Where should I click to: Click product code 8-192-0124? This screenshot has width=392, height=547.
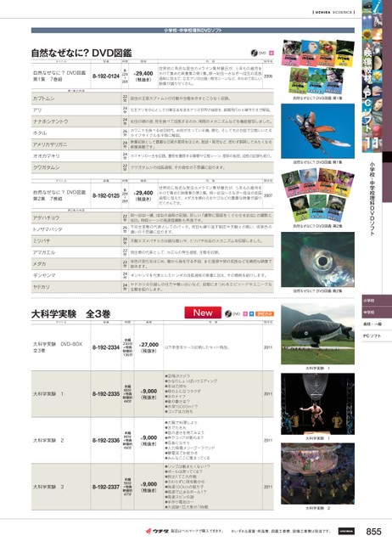click(106, 76)
